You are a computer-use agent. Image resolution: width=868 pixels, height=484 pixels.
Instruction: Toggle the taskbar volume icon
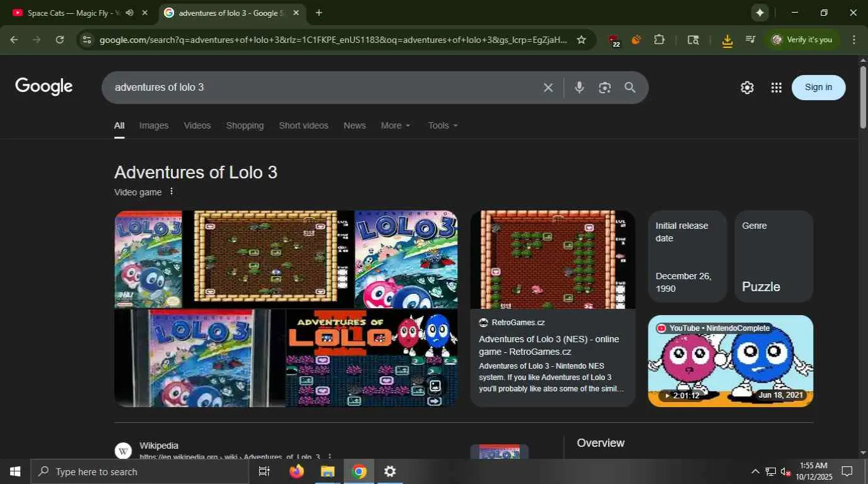tap(785, 471)
